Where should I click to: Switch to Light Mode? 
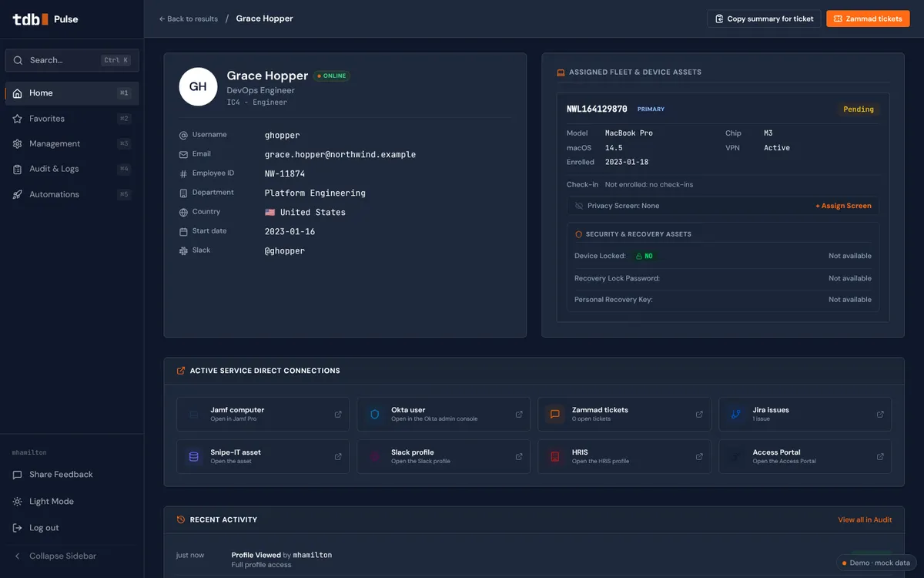[72, 502]
